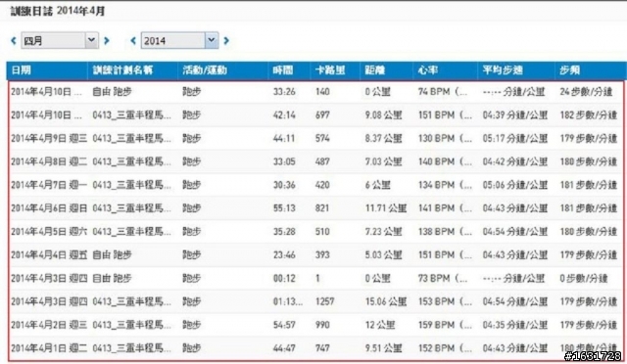Select 自由 跑步 plan with 23:46 time

point(112,254)
